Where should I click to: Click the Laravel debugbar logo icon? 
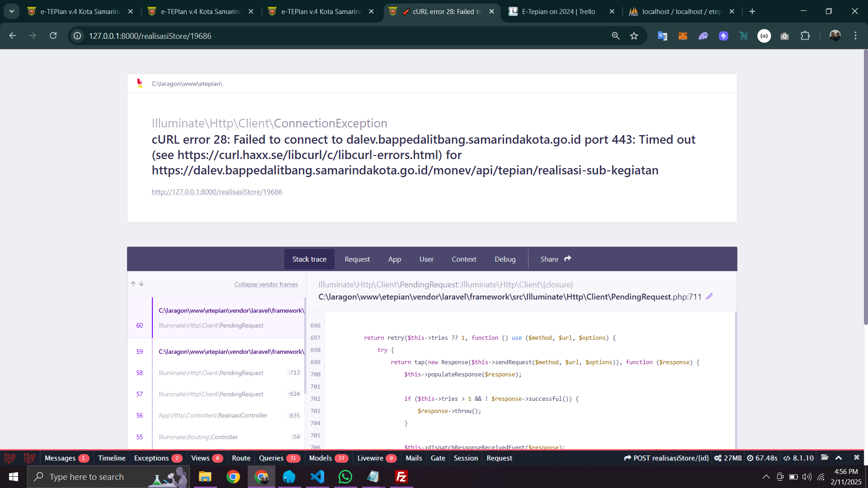tap(10, 458)
